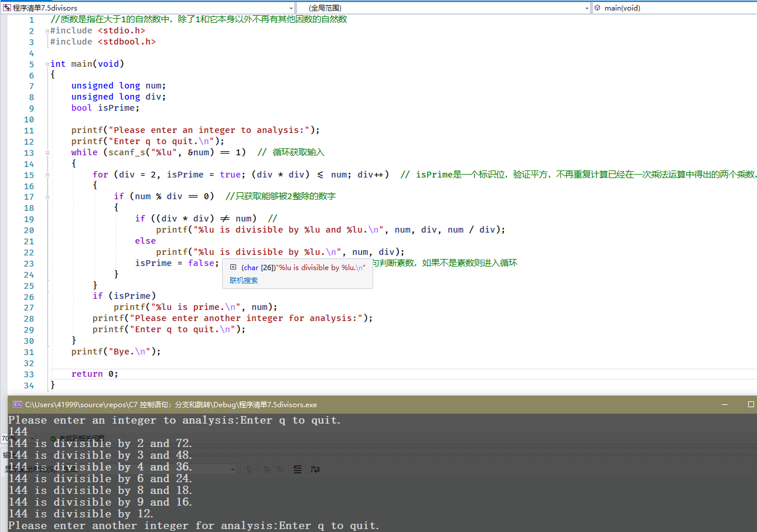Open the 程序清单7.5divisors project dropdown
757x532 pixels.
pyautogui.click(x=147, y=8)
